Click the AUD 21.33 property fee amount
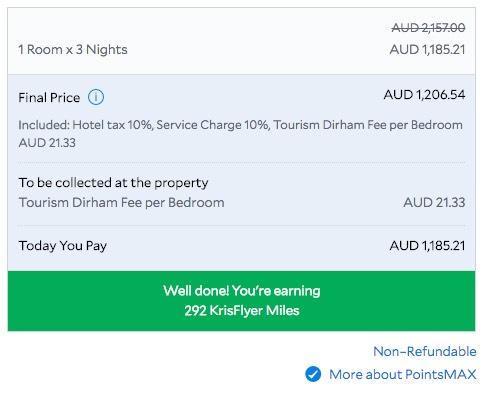 (434, 202)
